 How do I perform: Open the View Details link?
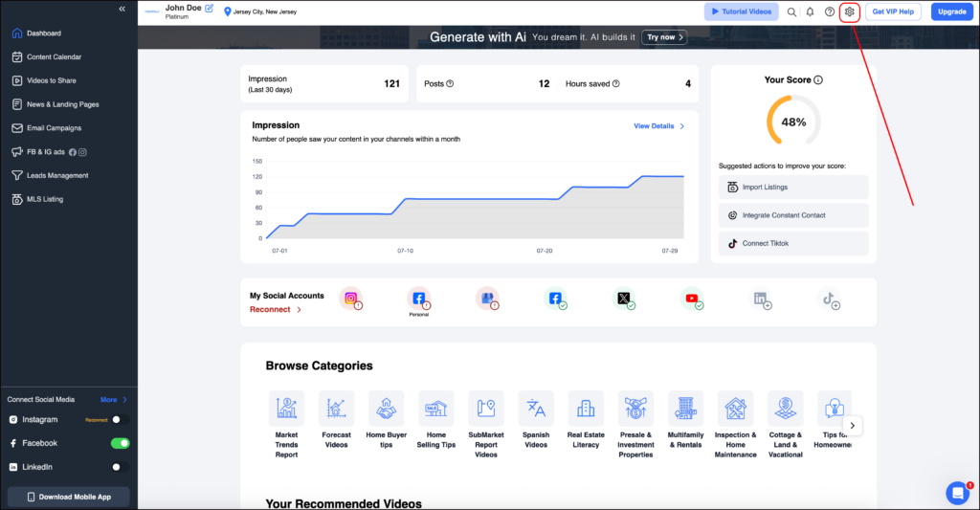[x=658, y=126]
